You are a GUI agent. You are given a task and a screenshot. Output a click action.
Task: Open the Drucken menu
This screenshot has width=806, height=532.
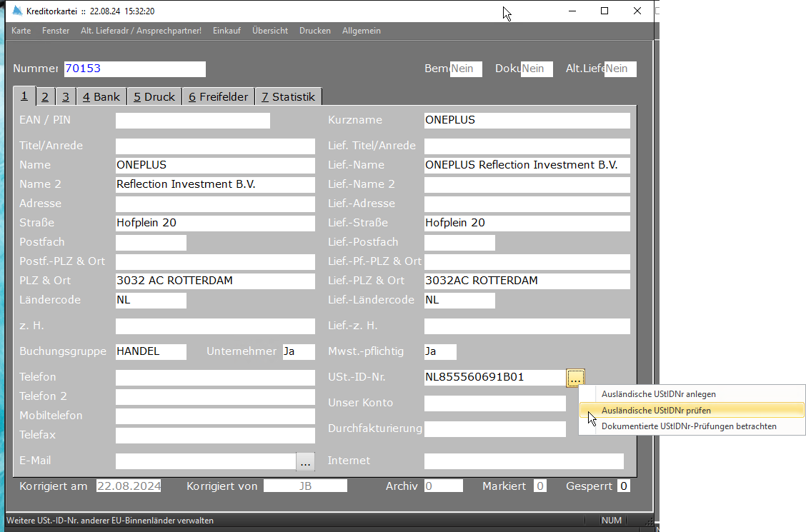[314, 31]
